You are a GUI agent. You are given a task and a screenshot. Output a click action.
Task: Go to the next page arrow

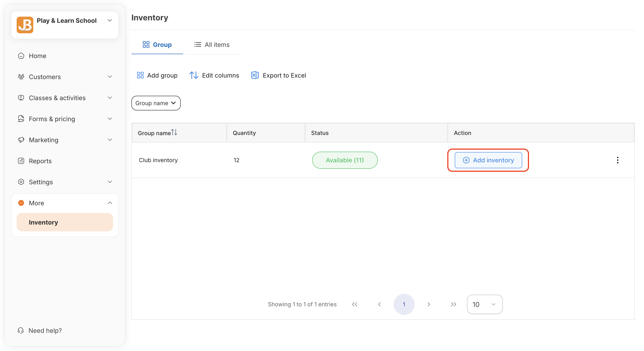pyautogui.click(x=429, y=304)
